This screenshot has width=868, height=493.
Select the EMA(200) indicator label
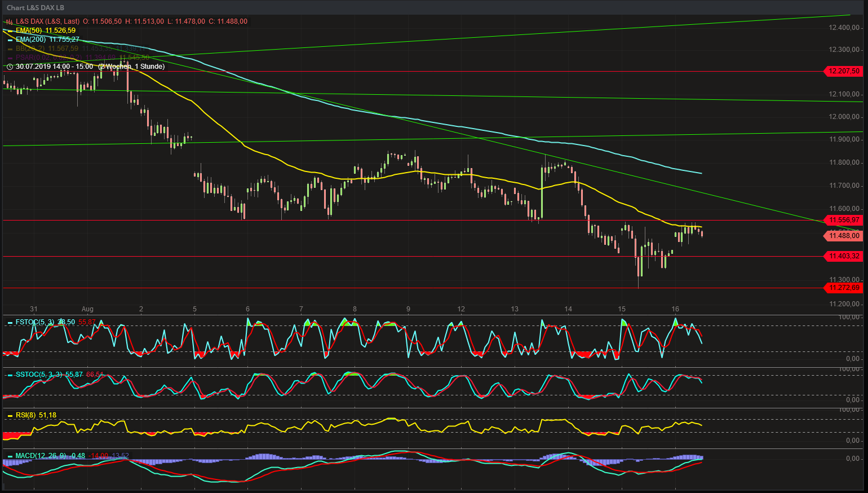click(31, 39)
